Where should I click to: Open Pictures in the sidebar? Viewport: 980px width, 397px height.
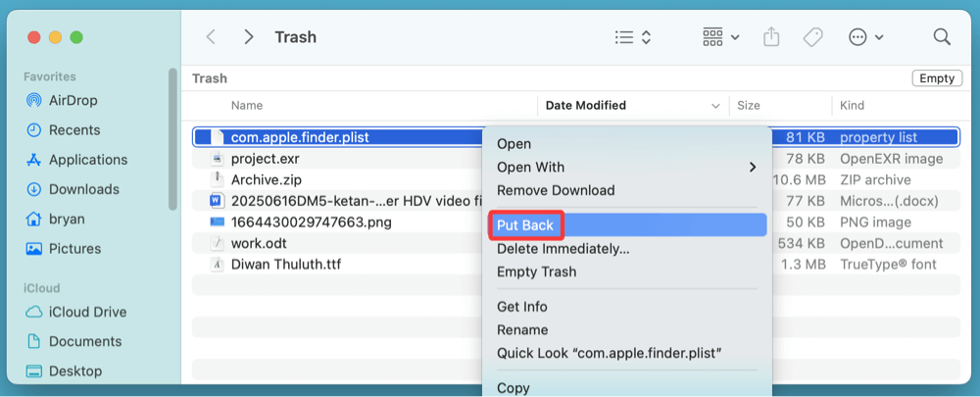[63, 248]
